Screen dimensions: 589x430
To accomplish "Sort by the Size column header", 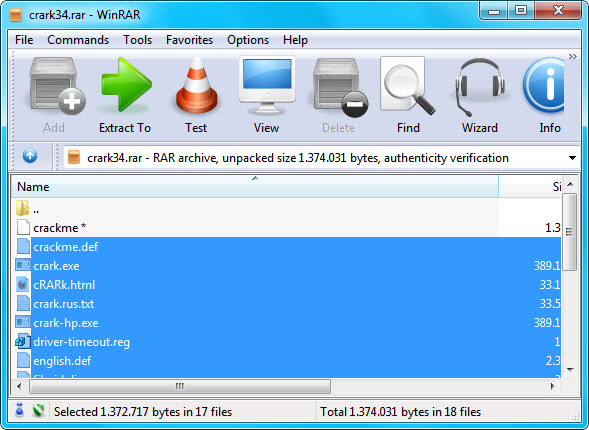I will tap(530, 186).
